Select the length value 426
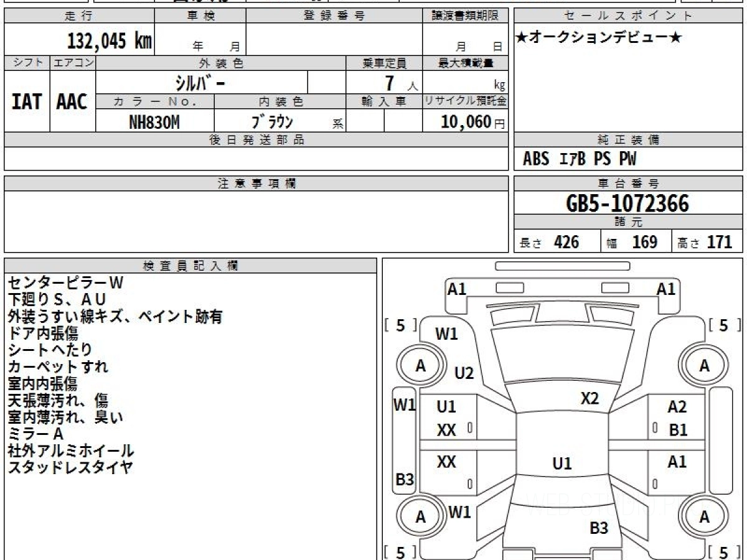747x560 pixels. (x=566, y=242)
